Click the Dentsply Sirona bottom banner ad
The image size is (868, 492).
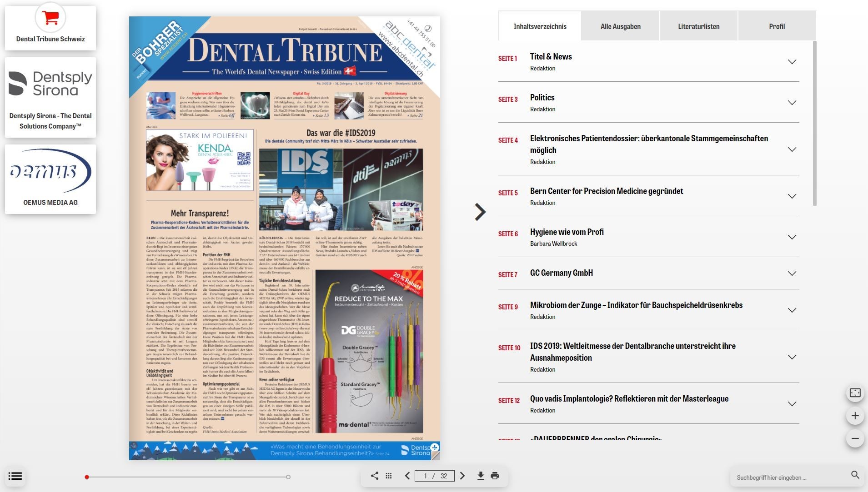285,451
